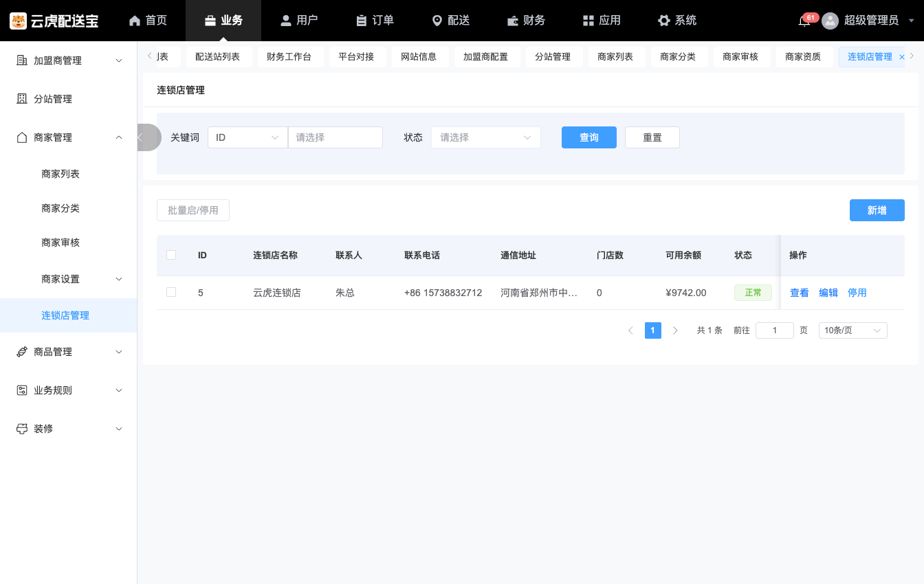Go to next page arrow in pagination
924x584 pixels.
(675, 330)
